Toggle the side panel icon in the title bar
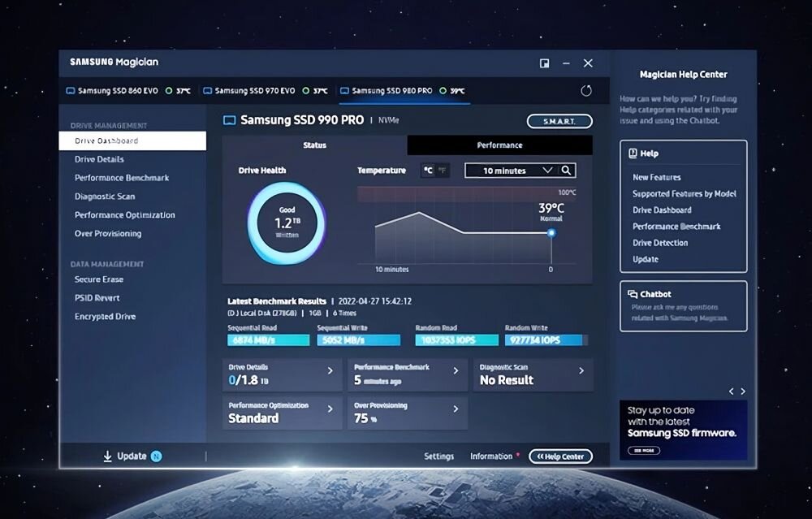Viewport: 812px width, 519px height. (544, 63)
